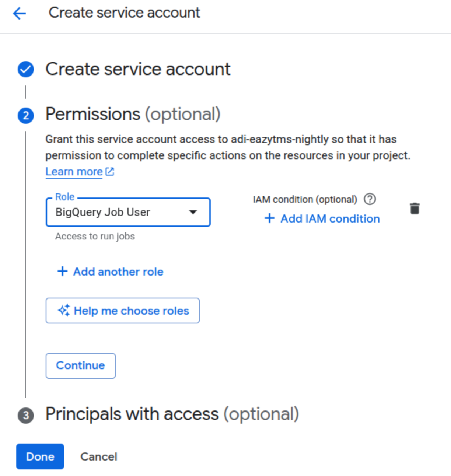The image size is (451, 476).
Task: Click the Permissions (optional) step heading
Action: [x=133, y=114]
